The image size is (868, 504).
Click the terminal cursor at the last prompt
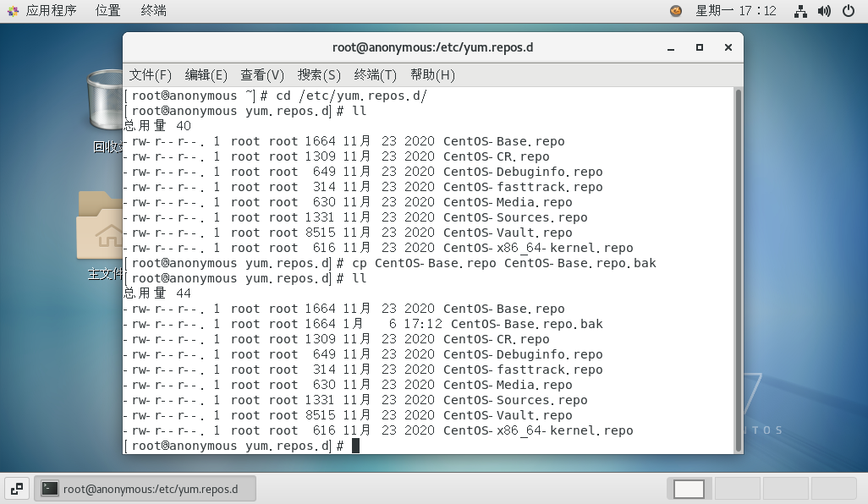point(355,446)
